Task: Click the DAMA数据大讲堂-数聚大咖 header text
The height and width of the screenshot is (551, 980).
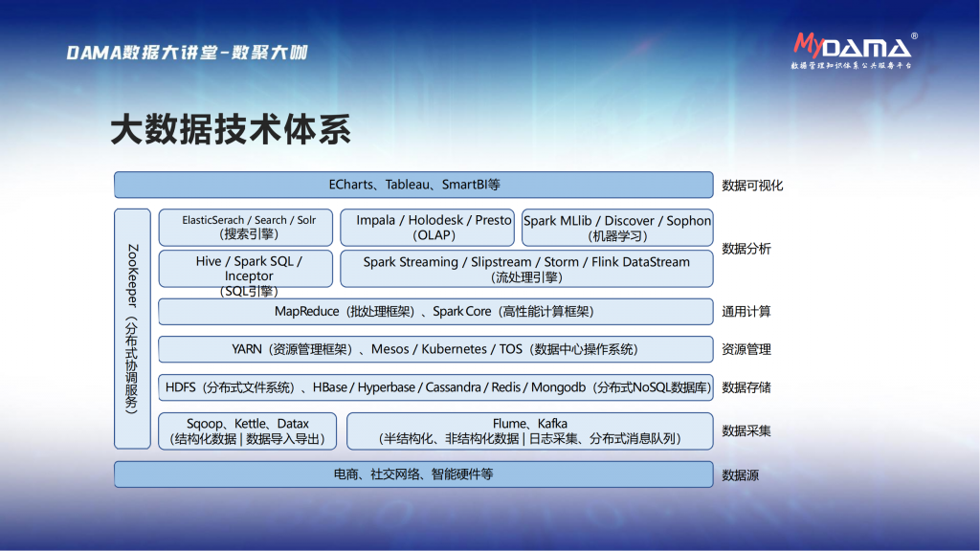Action: (187, 53)
